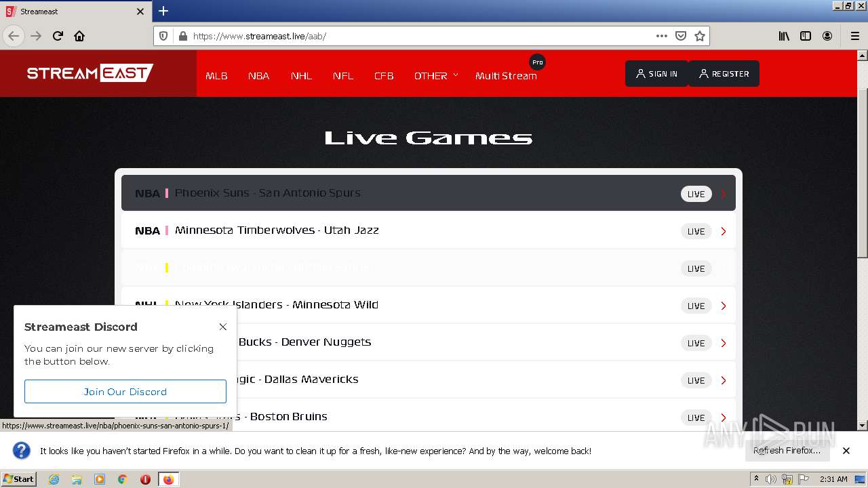Open Firefox account icon
Image resolution: width=868 pixels, height=488 pixels.
827,36
